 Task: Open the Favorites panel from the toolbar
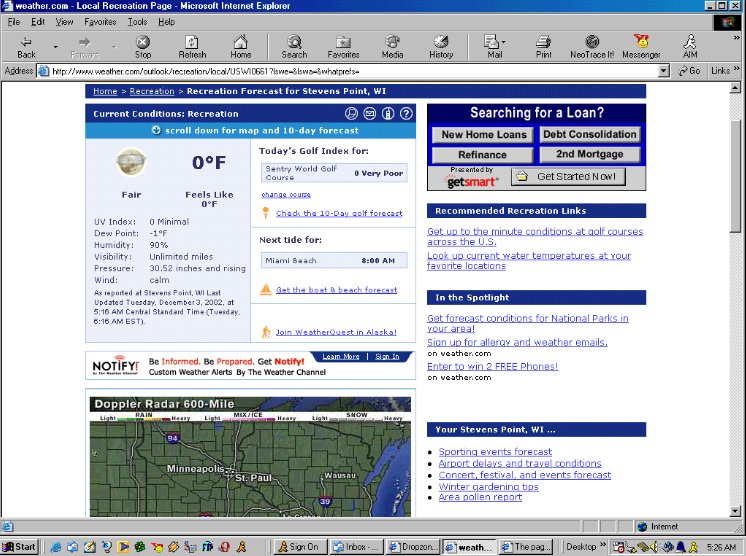point(343,46)
